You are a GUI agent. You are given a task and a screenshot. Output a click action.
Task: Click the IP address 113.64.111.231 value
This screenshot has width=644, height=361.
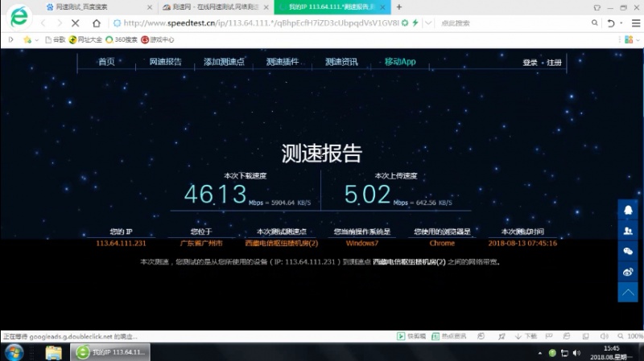[121, 243]
